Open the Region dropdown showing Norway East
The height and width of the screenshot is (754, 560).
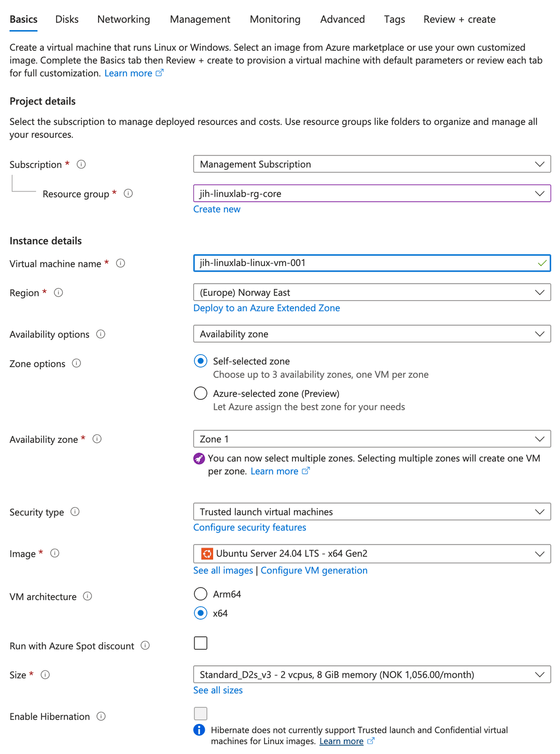click(371, 292)
